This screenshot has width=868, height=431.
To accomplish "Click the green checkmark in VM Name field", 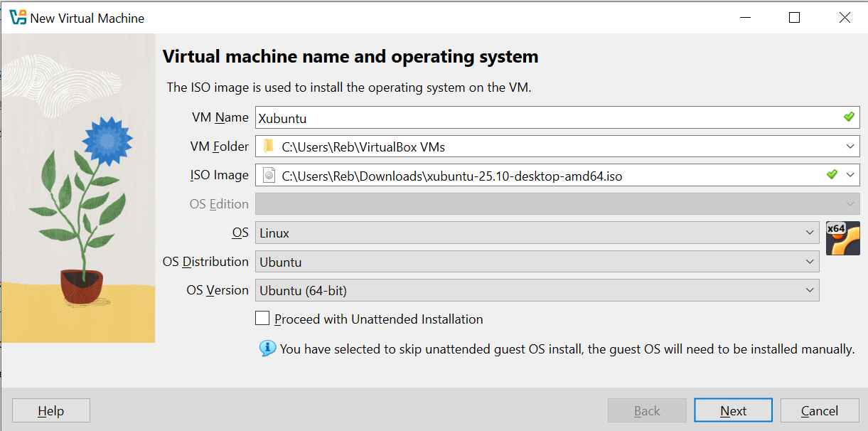I will [x=849, y=117].
